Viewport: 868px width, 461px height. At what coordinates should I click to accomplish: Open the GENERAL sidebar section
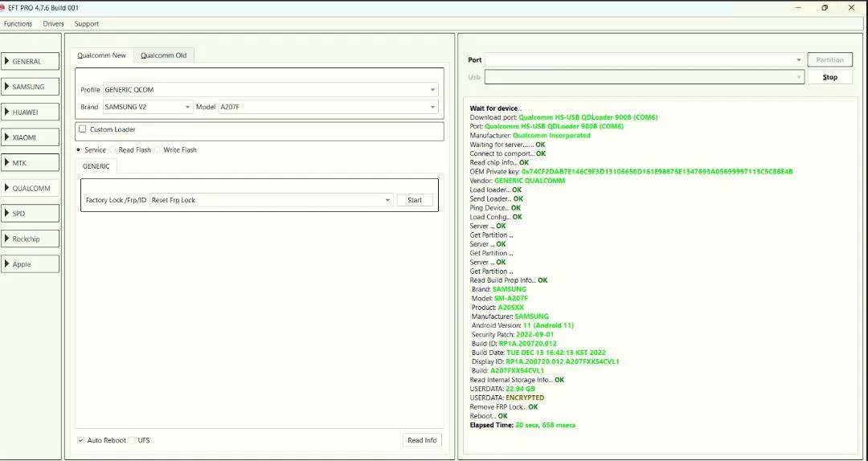[31, 62]
